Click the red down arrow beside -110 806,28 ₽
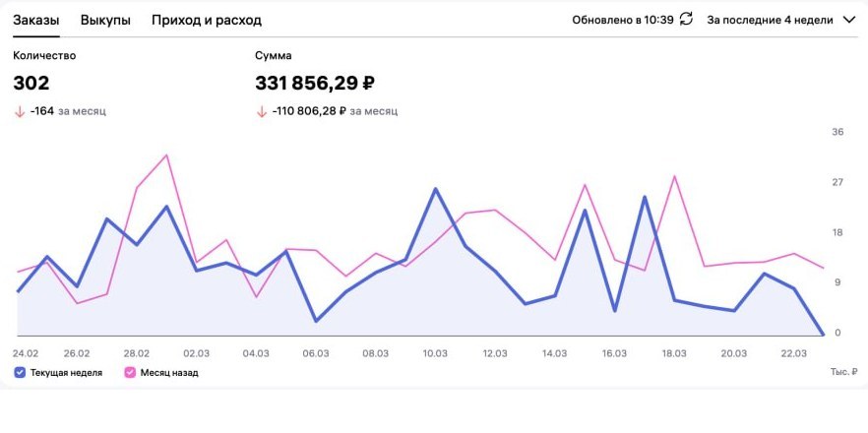 (x=262, y=111)
